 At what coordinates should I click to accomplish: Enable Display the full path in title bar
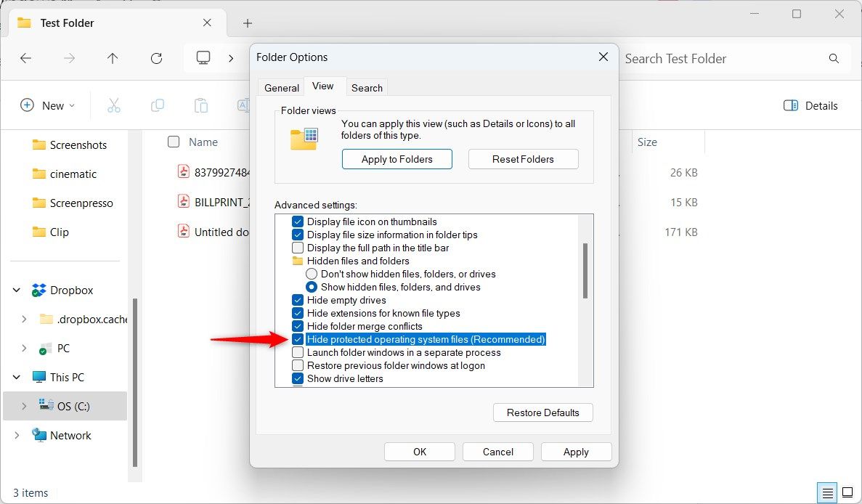point(298,248)
